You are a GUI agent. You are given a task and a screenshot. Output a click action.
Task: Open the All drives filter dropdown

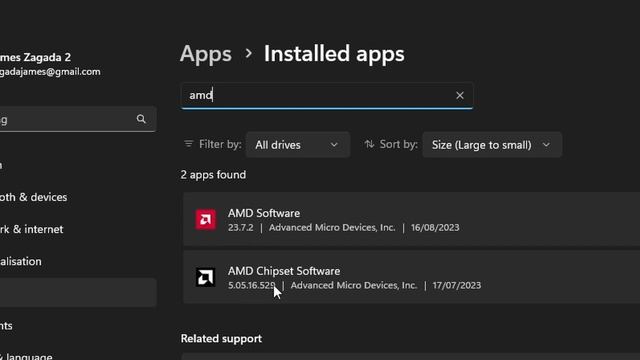coord(298,144)
